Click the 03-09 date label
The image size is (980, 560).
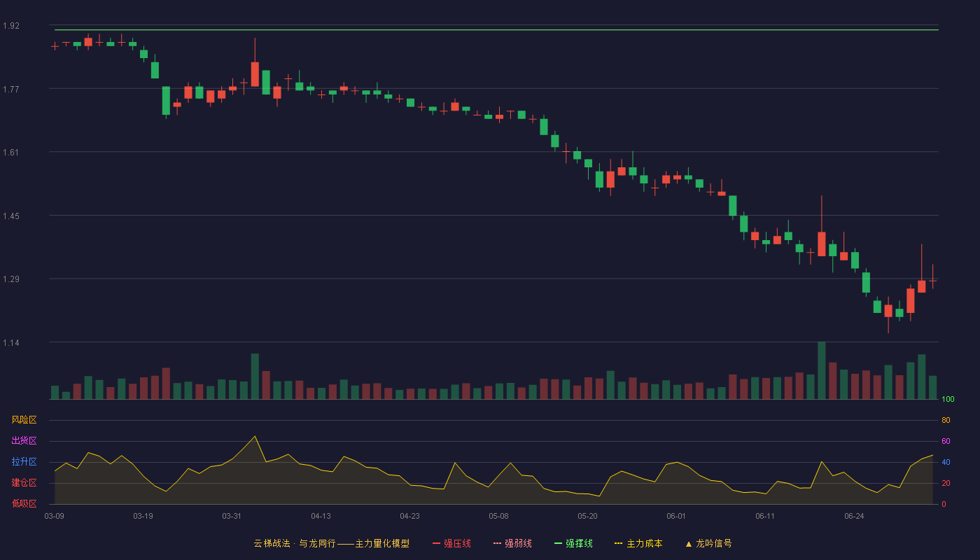(55, 516)
